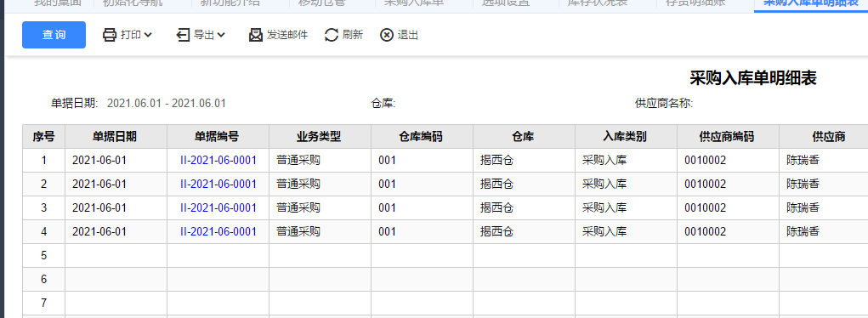Click row number 7 in 序号 column
This screenshot has height=318, width=868.
coord(43,304)
